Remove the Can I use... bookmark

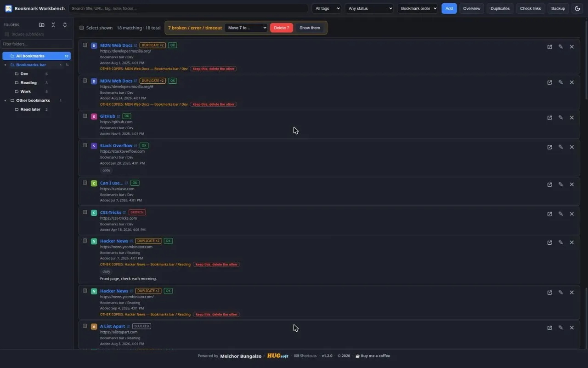[571, 184]
